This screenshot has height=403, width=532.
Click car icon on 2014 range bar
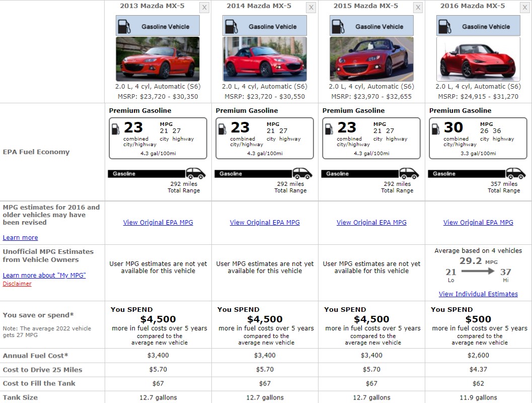pos(302,173)
